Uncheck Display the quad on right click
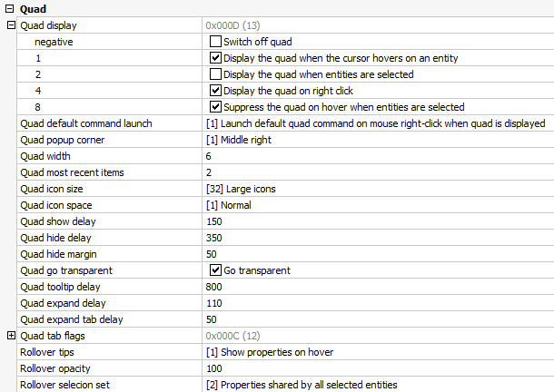 (215, 91)
